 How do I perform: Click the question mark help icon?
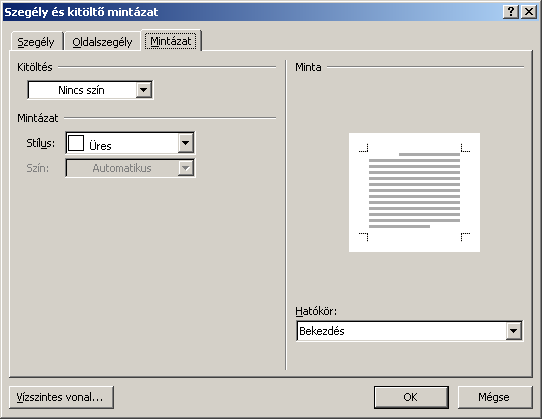(x=511, y=12)
